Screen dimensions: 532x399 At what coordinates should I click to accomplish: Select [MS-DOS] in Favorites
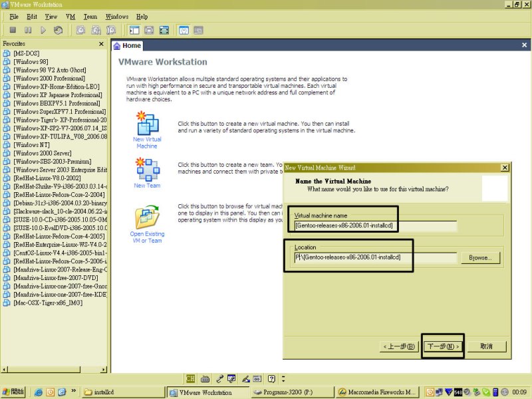[27, 54]
